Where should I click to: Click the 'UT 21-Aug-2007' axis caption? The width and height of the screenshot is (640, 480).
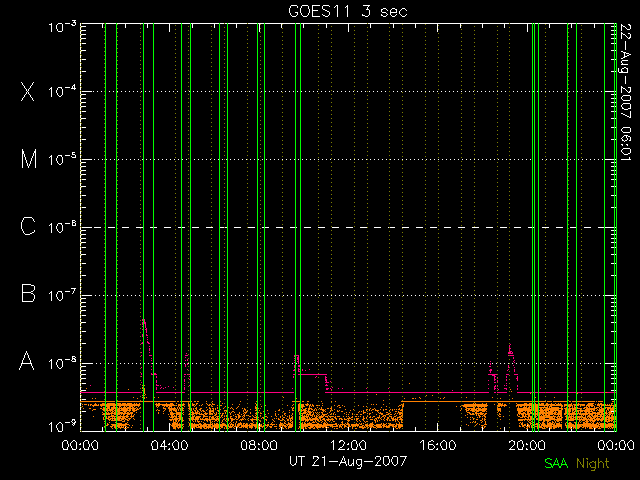348,461
